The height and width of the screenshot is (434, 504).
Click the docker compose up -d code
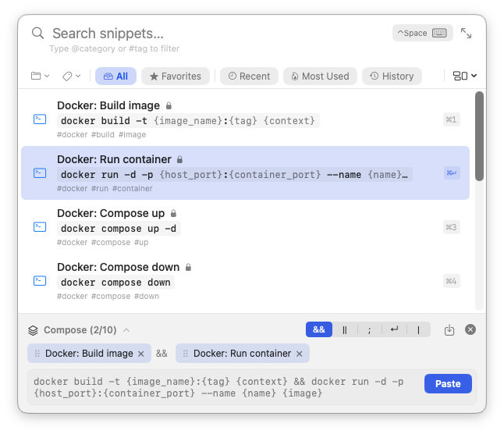coord(119,229)
